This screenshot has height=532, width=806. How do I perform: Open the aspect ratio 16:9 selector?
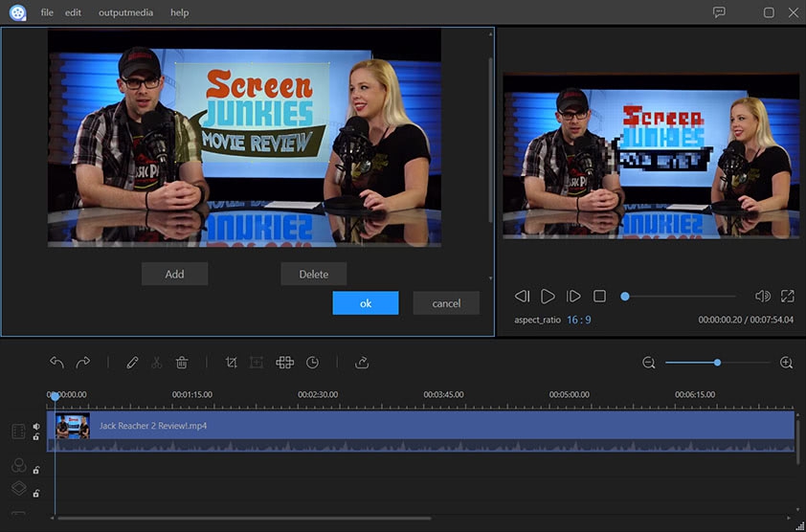pos(578,320)
